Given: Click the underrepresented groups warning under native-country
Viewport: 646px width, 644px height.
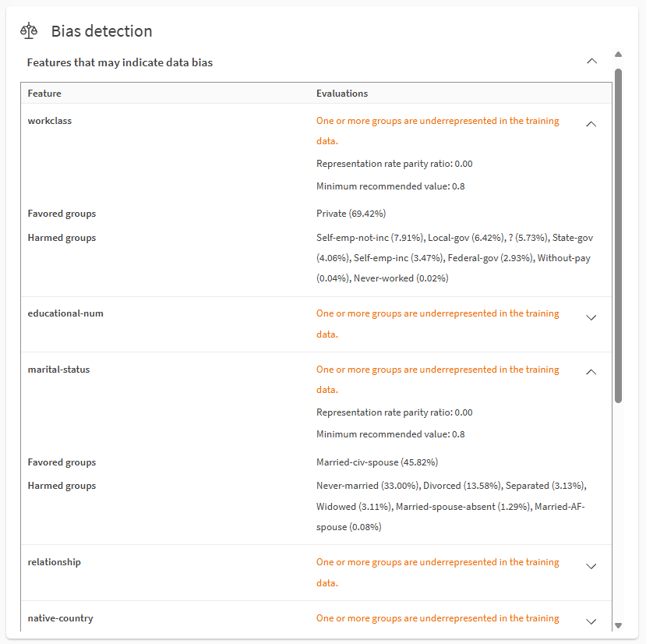Looking at the screenshot, I should tap(437, 617).
